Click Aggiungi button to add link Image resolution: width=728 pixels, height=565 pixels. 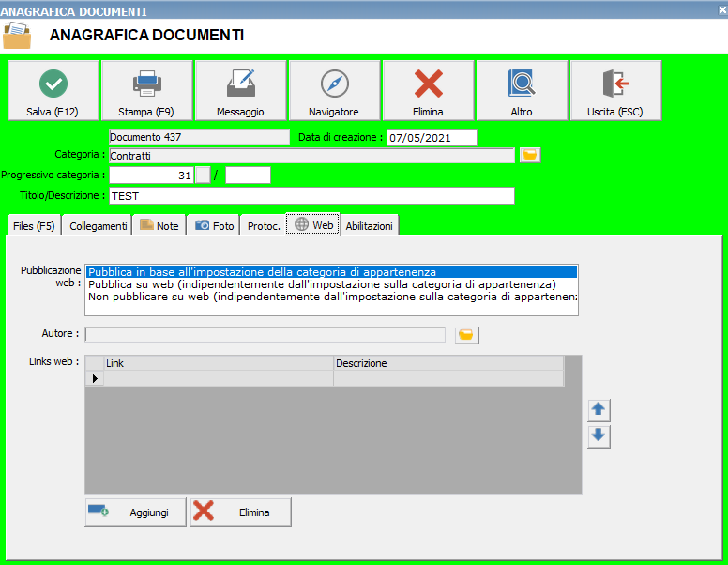136,512
